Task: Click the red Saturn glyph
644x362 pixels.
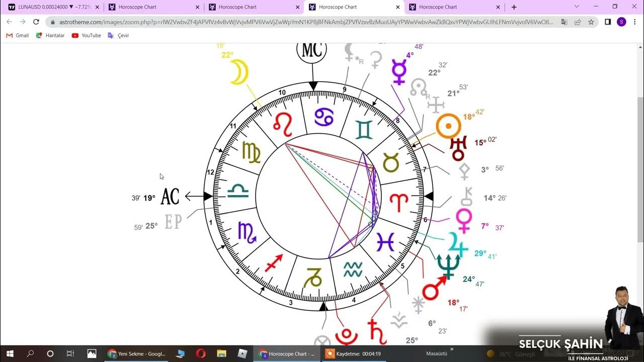Action: (x=377, y=332)
